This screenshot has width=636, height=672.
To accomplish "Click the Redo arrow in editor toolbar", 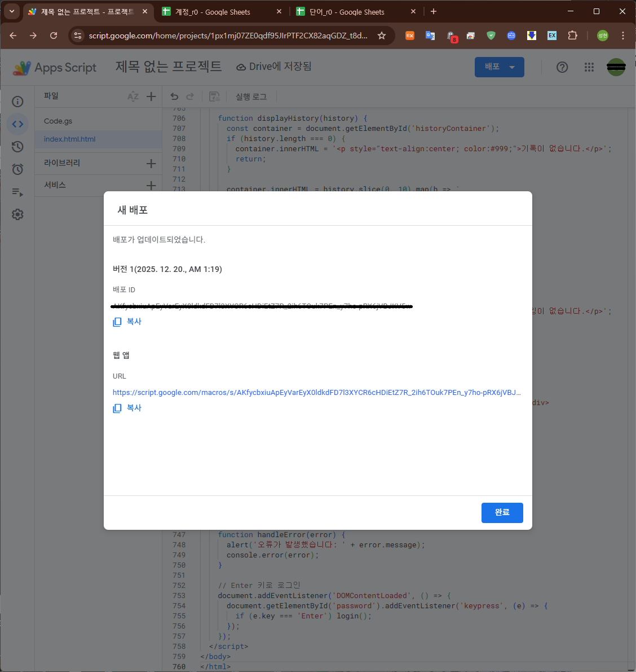I will 190,96.
